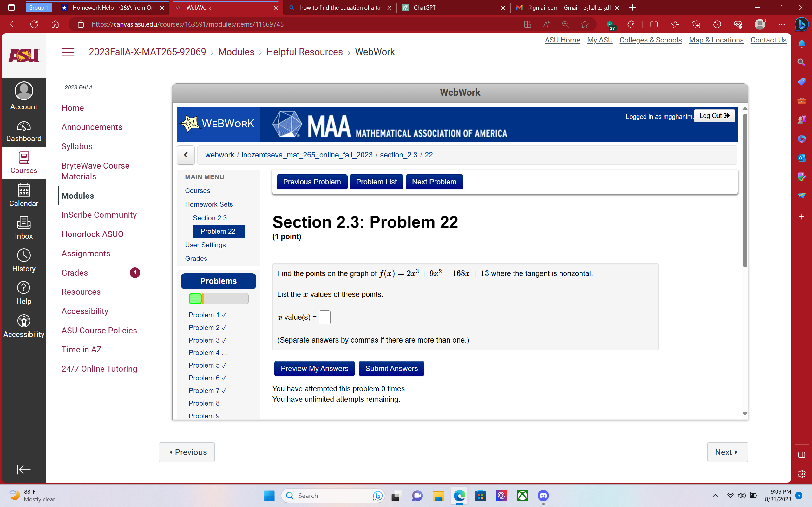The image size is (812, 507).
Task: Open the Courses panel in Canvas sidebar
Action: pos(23,163)
